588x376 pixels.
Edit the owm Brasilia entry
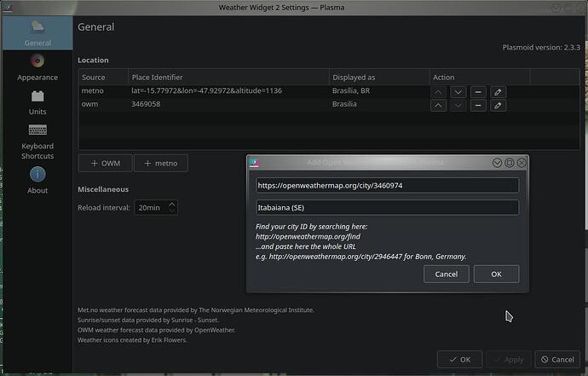(x=498, y=106)
